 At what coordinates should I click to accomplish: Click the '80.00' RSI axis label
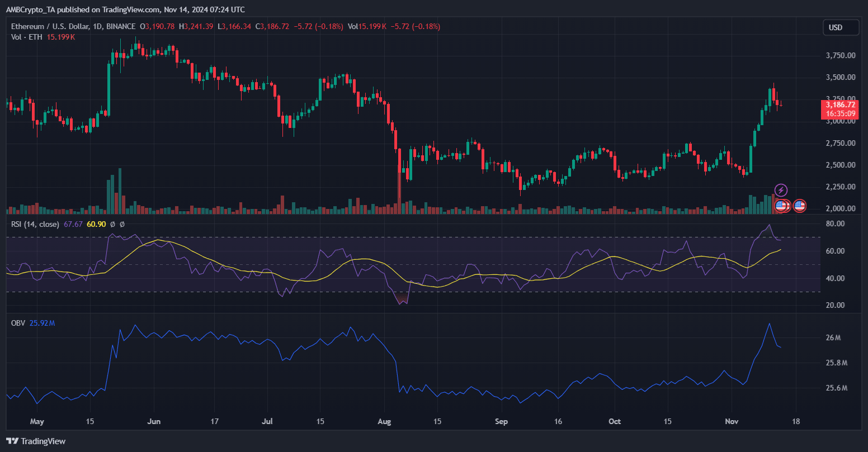[x=835, y=223]
